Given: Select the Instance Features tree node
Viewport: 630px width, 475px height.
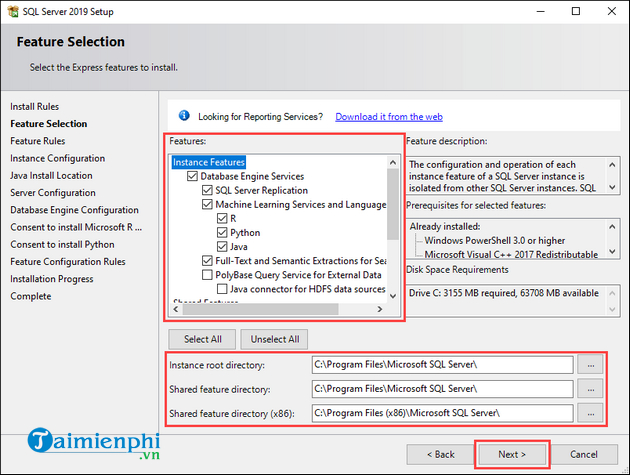Looking at the screenshot, I should click(209, 162).
